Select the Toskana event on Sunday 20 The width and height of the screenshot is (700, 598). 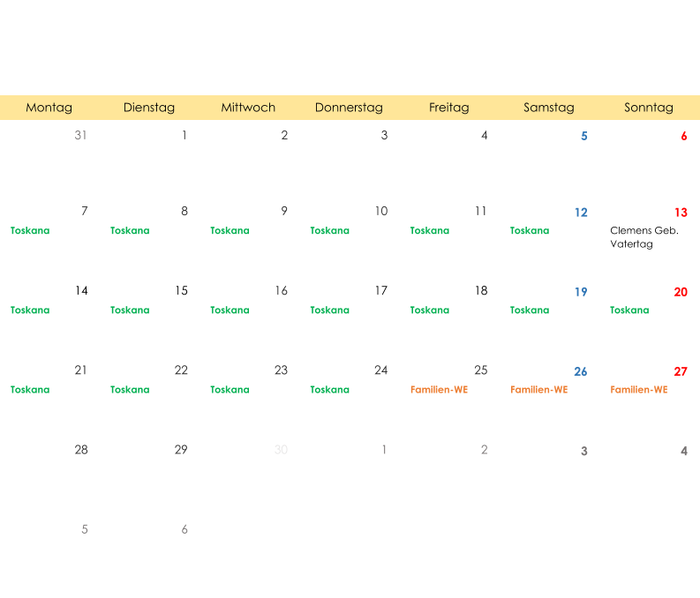click(629, 310)
